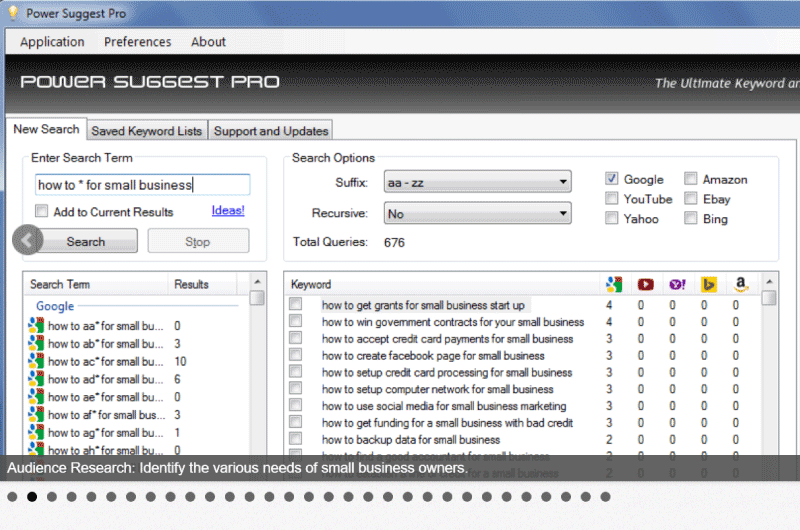800x530 pixels.
Task: Click the previous slide arrow circle
Action: [x=28, y=240]
